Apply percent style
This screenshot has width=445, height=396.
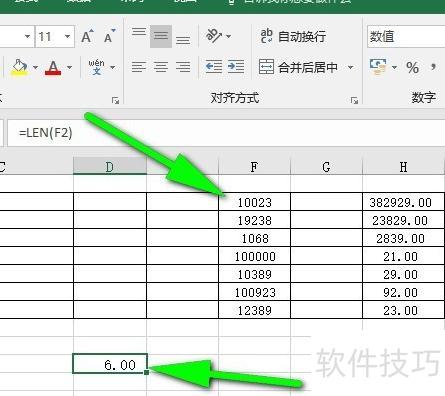click(x=412, y=68)
